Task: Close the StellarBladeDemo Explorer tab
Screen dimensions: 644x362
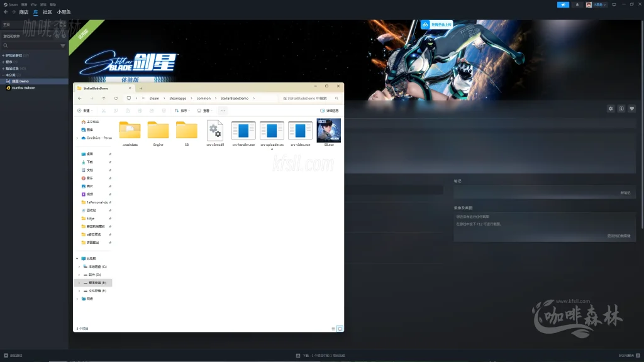Action: tap(130, 88)
